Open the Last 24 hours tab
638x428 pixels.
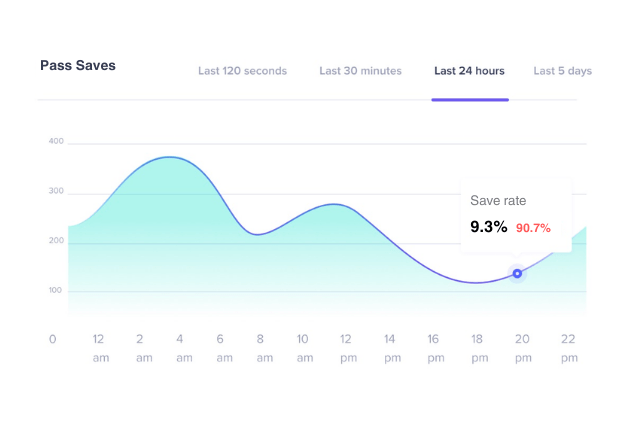pyautogui.click(x=469, y=71)
